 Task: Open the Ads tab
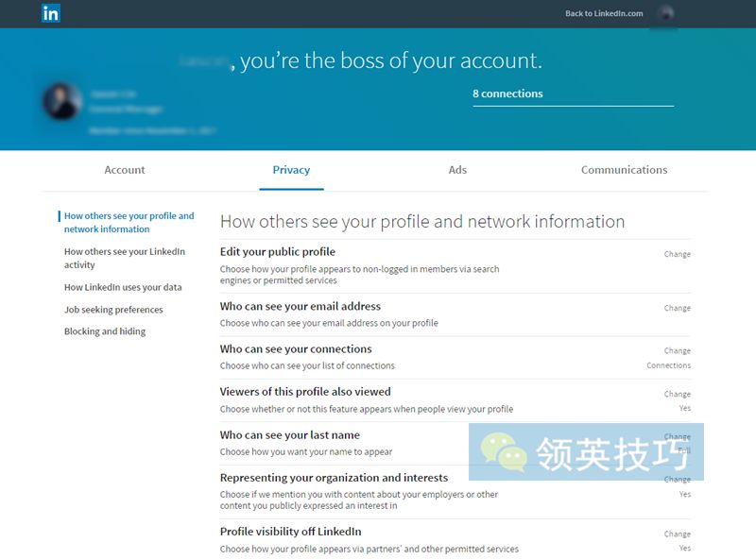[457, 170]
